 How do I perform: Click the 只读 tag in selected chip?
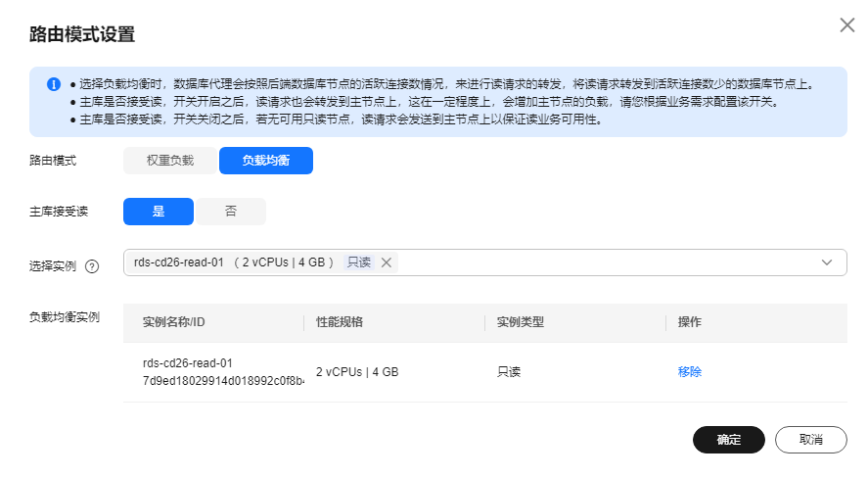(x=358, y=262)
